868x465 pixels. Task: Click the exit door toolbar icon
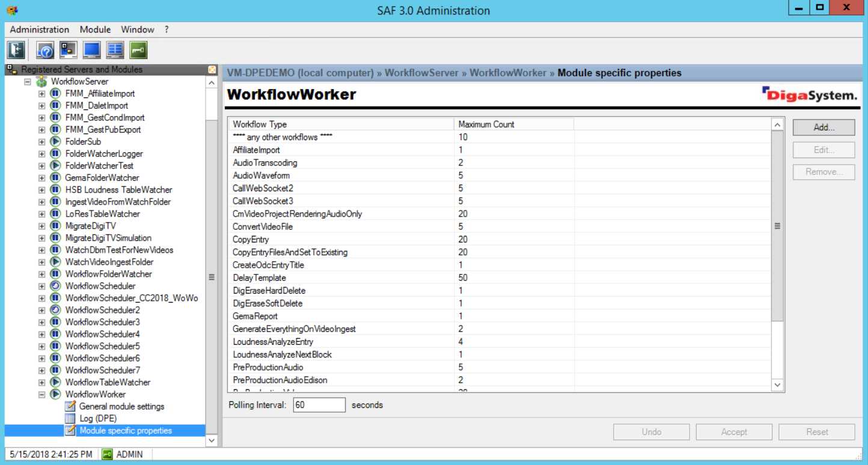(16, 49)
